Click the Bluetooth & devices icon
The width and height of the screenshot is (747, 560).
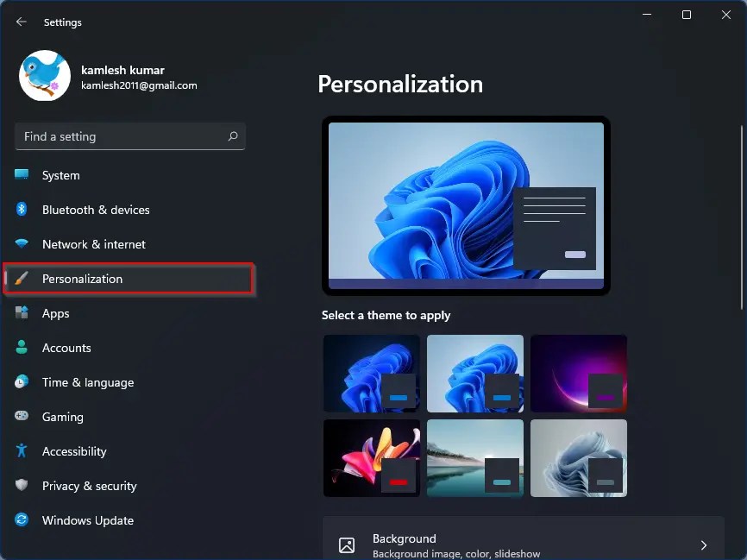tap(22, 210)
